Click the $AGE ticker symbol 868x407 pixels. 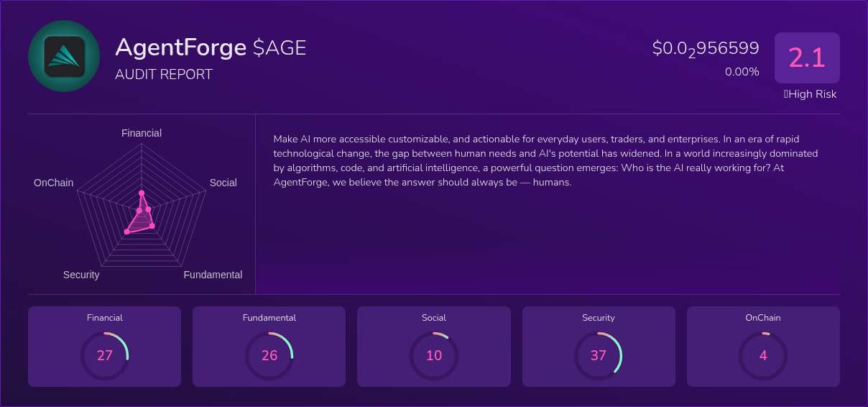280,47
